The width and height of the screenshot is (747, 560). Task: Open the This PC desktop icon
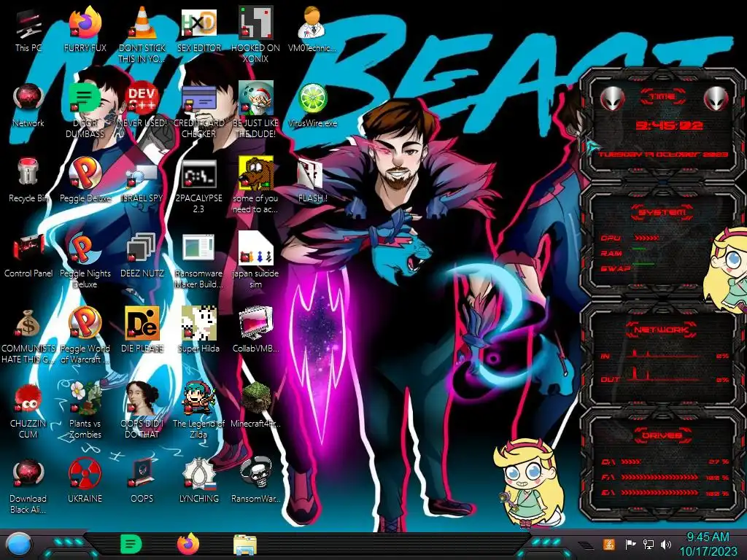tap(28, 25)
